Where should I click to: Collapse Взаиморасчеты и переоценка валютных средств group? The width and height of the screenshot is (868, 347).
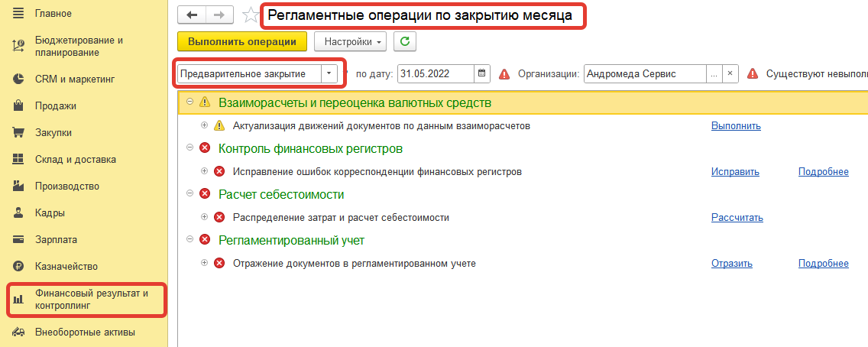(x=189, y=102)
